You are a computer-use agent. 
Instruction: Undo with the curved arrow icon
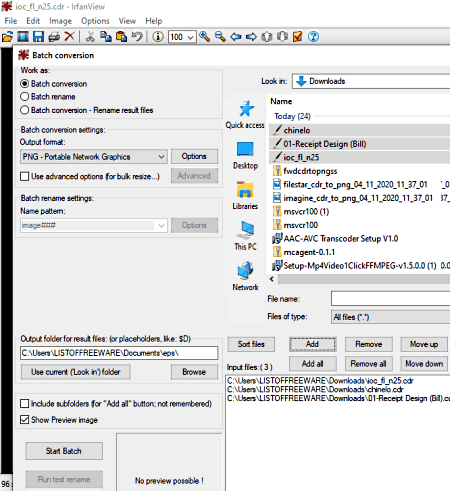pos(137,37)
